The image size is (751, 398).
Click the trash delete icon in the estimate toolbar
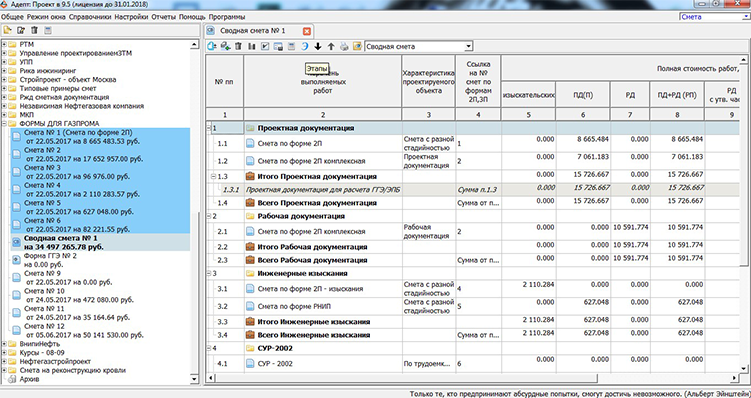pyautogui.click(x=238, y=46)
